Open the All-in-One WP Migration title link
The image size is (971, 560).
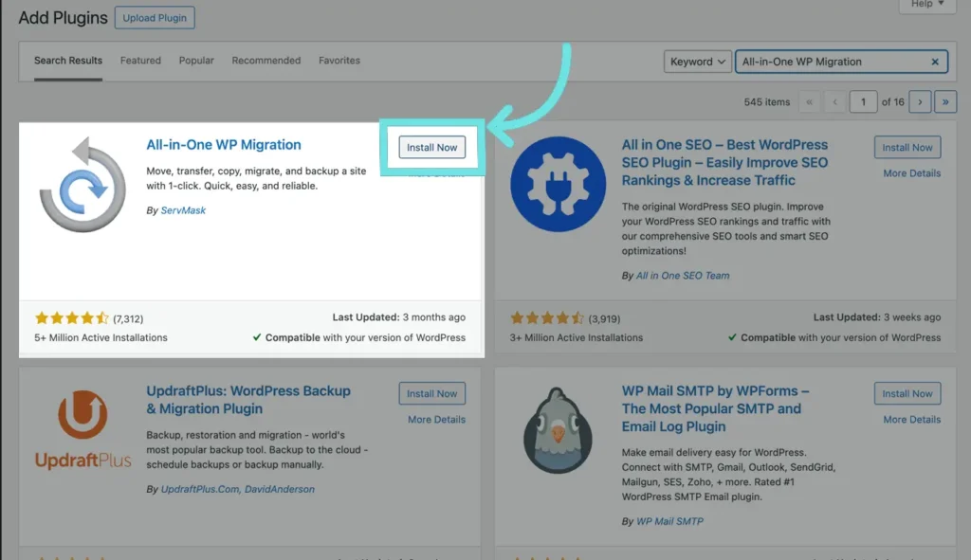click(224, 145)
